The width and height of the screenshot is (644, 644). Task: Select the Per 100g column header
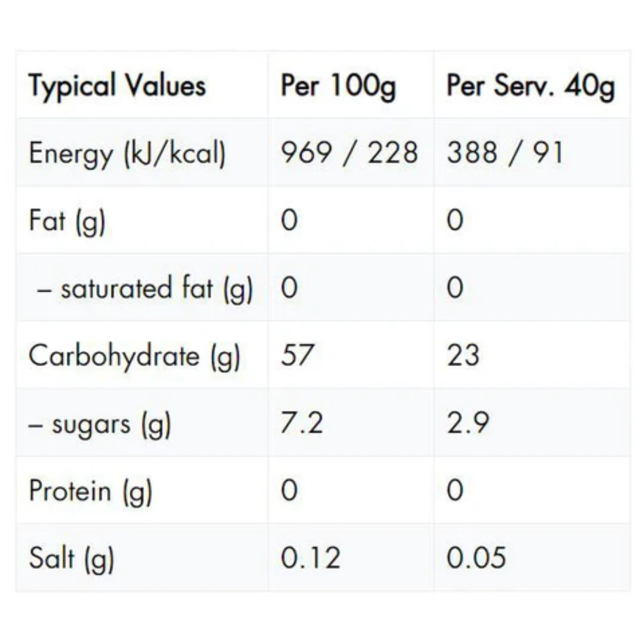[339, 86]
